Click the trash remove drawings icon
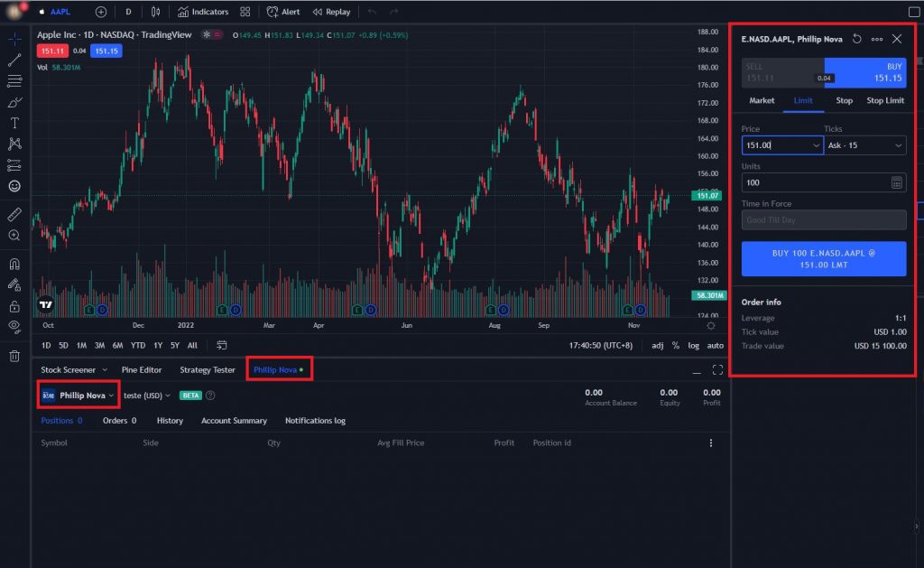924x568 pixels. (14, 356)
